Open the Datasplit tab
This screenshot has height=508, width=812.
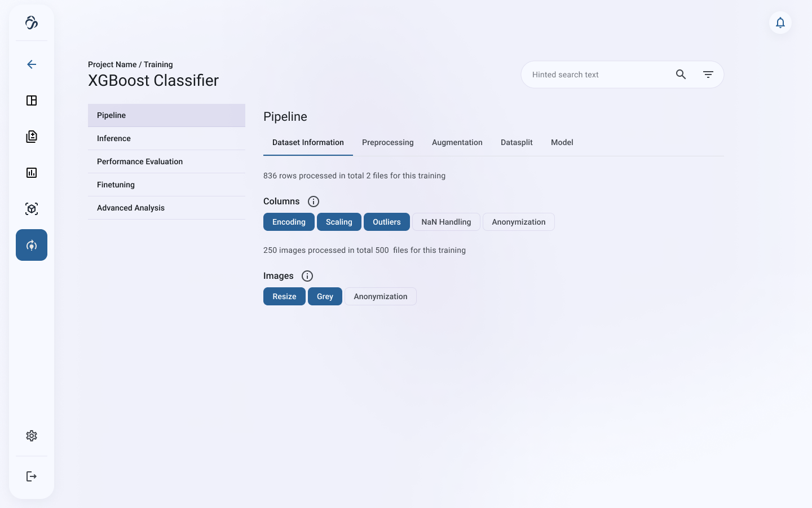(x=517, y=142)
